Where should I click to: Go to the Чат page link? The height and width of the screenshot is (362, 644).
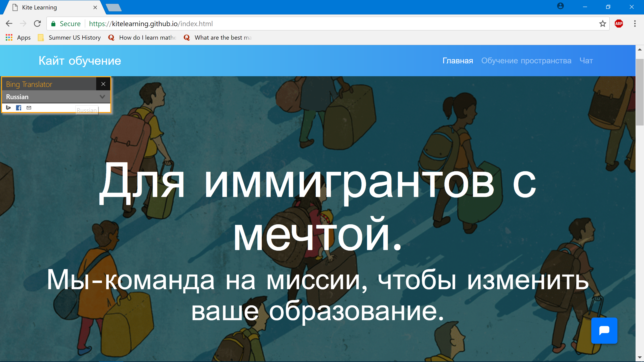tap(586, 61)
